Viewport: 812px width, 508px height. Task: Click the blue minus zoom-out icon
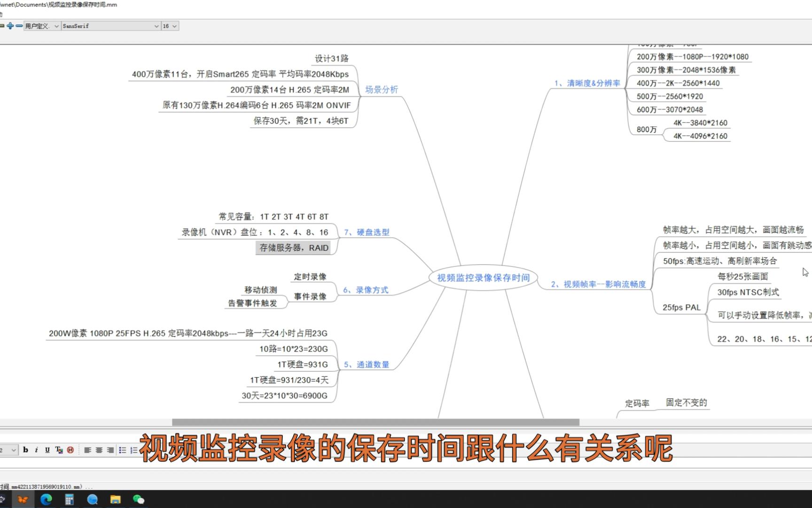click(x=19, y=26)
